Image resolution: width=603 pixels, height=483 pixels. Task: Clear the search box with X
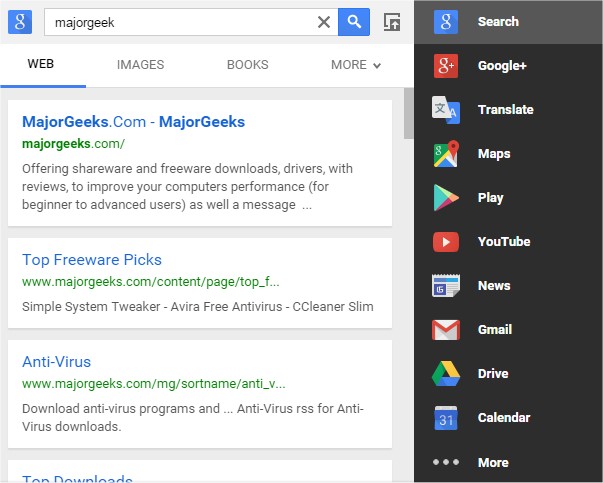(x=323, y=22)
